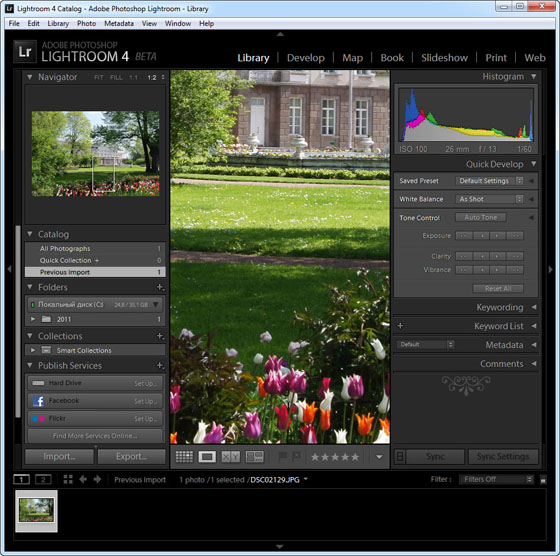Open the Metadata menu
The height and width of the screenshot is (556, 560).
pos(119,24)
